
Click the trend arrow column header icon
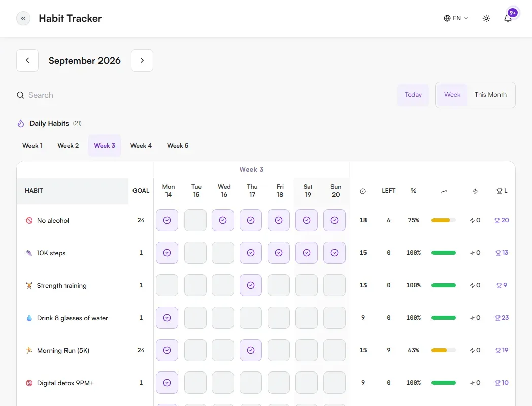click(x=444, y=191)
